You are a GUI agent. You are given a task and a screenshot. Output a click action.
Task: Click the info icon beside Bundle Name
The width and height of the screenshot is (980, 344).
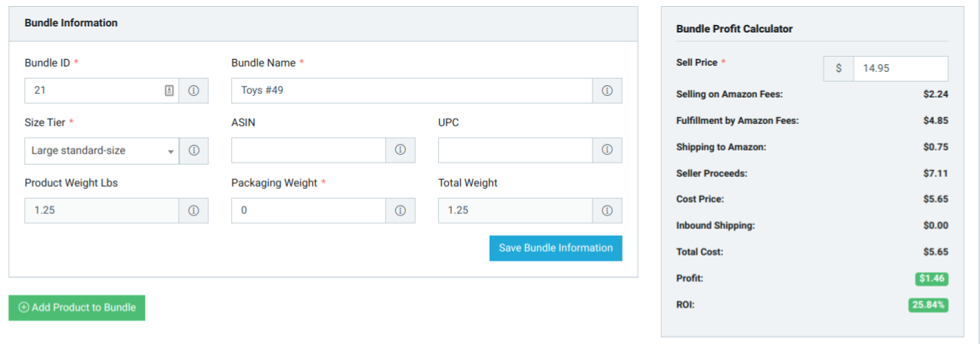coord(607,91)
